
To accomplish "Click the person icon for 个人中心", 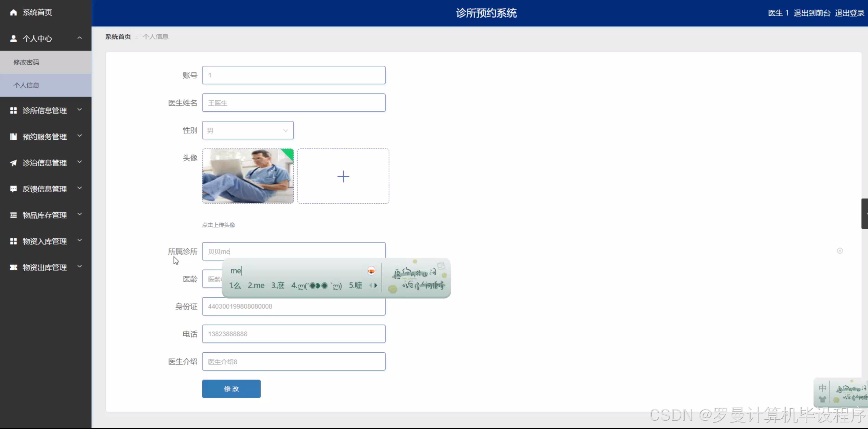I will click(13, 39).
